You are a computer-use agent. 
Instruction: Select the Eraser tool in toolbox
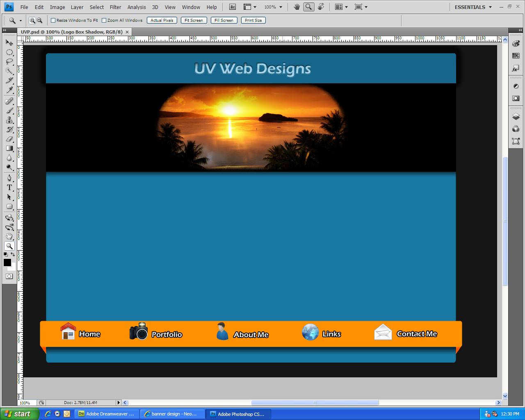9,139
